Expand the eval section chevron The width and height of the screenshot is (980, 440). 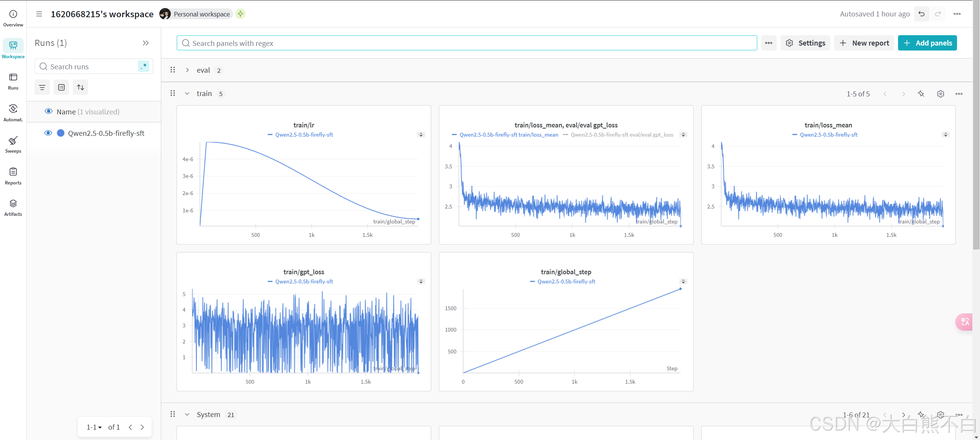187,70
